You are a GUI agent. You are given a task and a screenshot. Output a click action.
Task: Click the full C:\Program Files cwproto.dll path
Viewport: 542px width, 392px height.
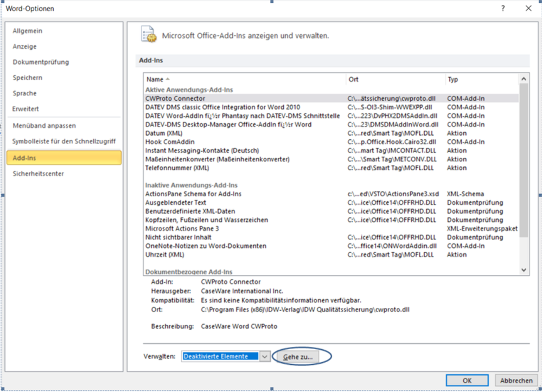[x=305, y=310]
